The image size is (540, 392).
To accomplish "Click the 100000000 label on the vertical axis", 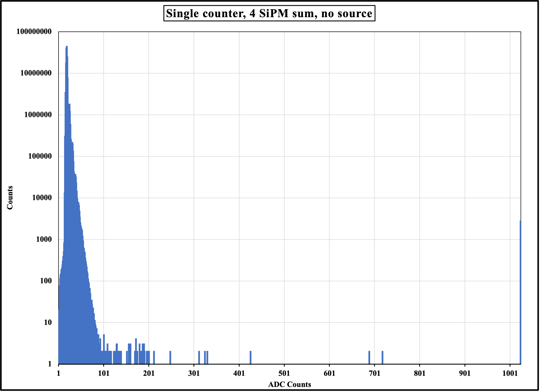I will 34,31.
